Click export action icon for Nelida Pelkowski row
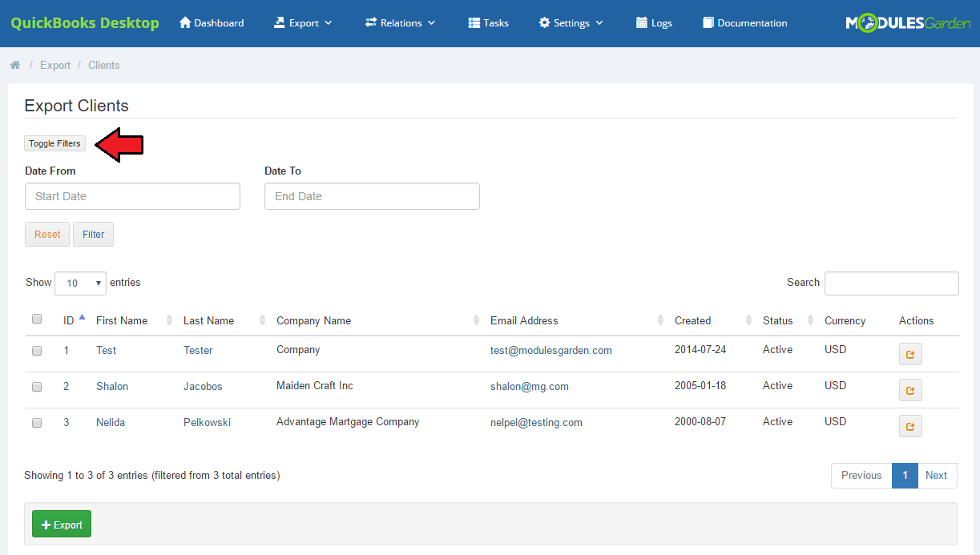 click(910, 426)
